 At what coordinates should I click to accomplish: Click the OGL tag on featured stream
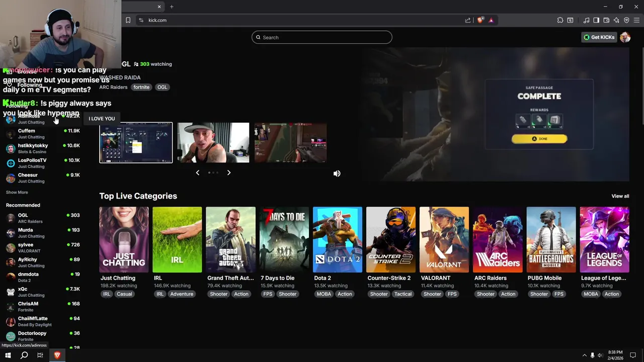[x=162, y=87]
